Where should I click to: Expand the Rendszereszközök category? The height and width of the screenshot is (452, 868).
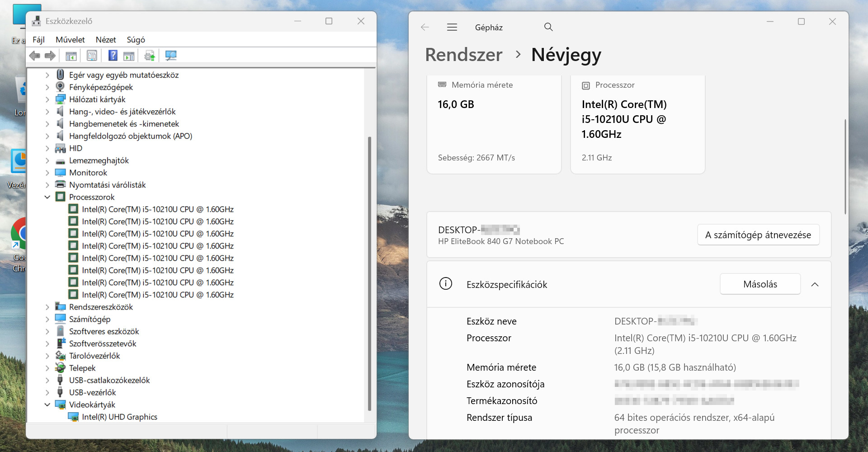(47, 307)
